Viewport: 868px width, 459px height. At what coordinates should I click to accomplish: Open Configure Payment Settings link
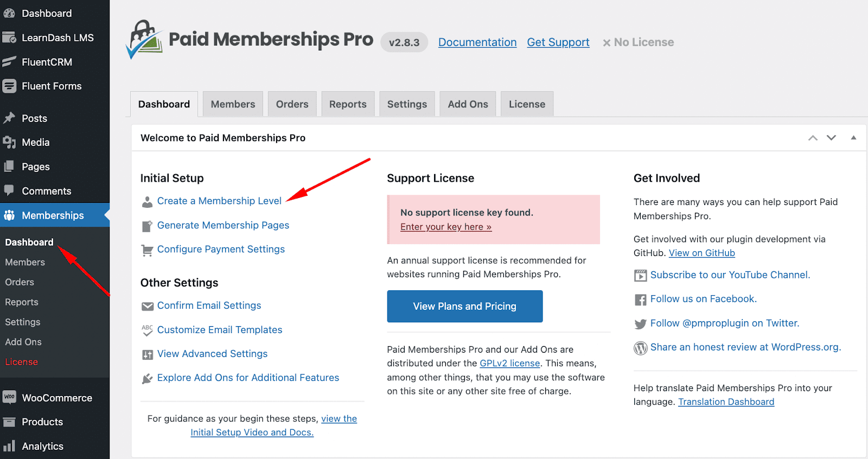tap(221, 249)
